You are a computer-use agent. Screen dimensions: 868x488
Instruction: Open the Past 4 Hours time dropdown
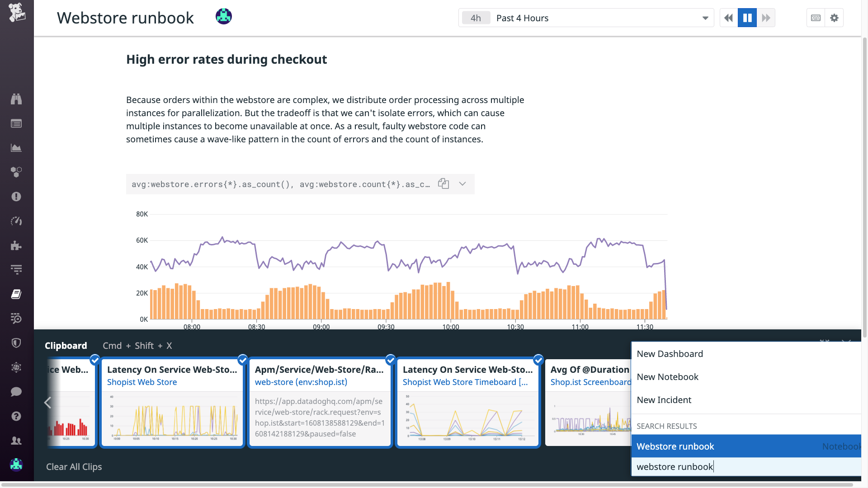pyautogui.click(x=586, y=18)
